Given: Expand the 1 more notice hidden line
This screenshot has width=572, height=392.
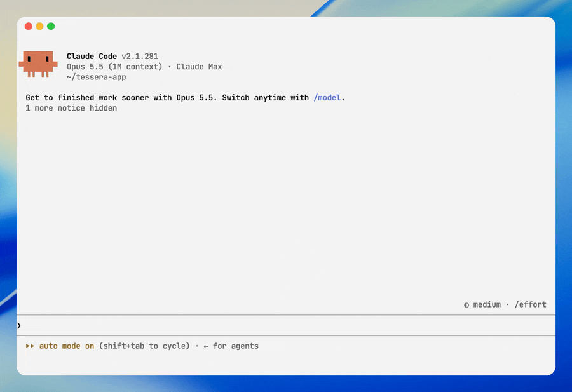Looking at the screenshot, I should [x=71, y=108].
